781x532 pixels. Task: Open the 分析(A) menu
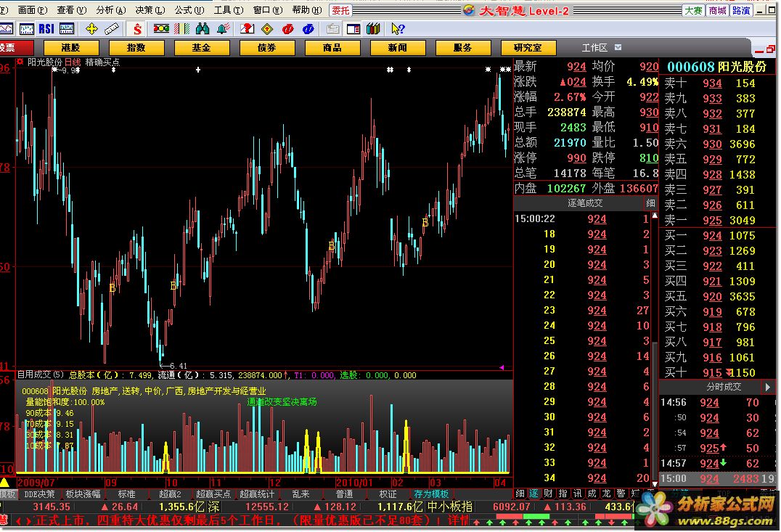point(109,10)
